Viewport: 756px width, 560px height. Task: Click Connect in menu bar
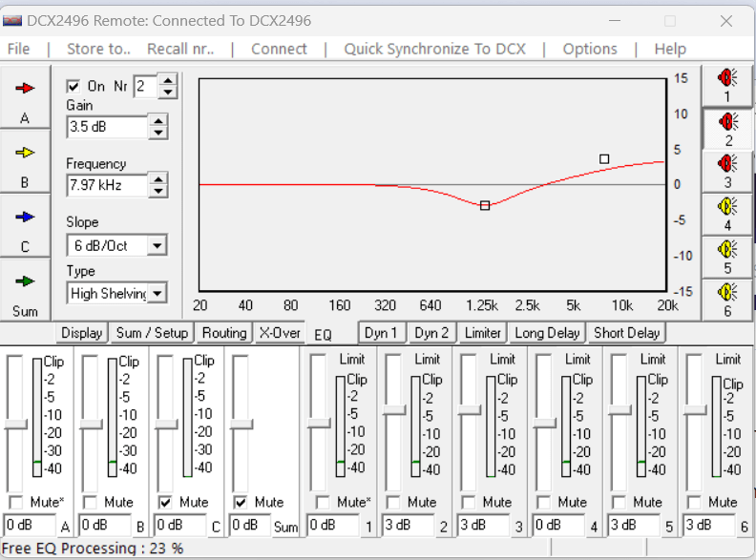279,49
